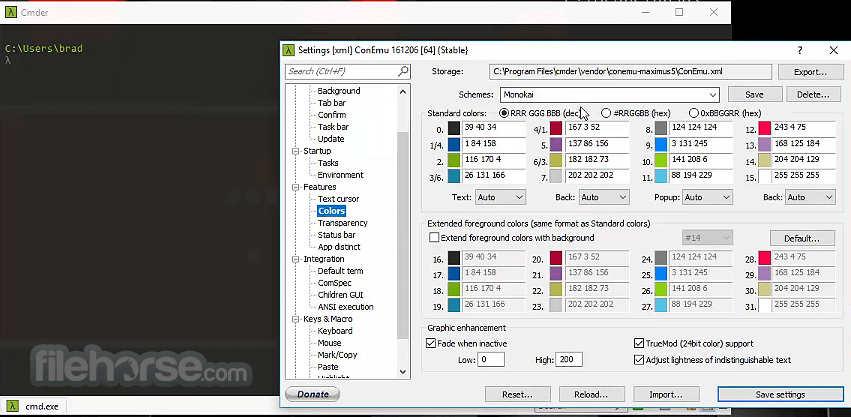This screenshot has width=851, height=417.
Task: Select Environment in settings tree
Action: click(x=340, y=175)
